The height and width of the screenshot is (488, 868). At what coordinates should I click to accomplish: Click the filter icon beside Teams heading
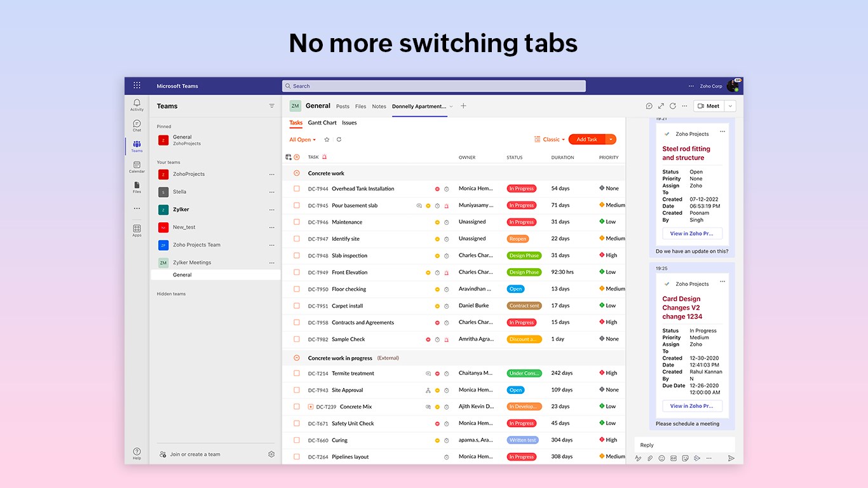(272, 106)
